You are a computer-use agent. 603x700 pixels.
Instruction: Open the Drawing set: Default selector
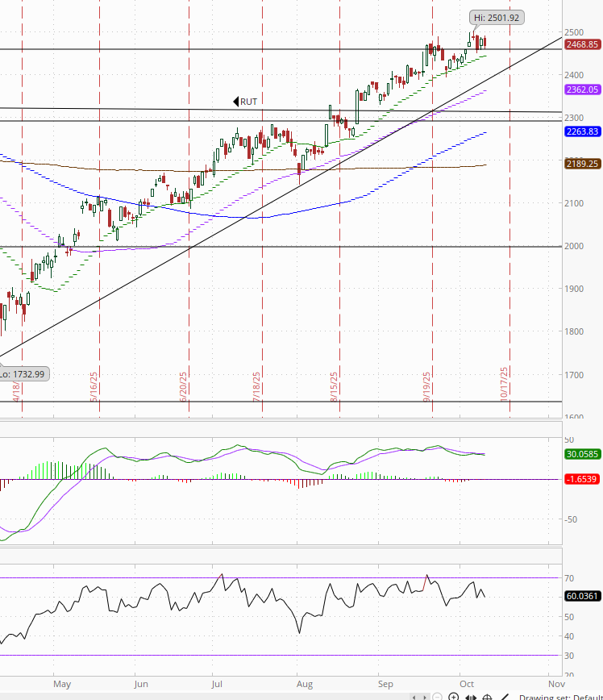point(560,697)
